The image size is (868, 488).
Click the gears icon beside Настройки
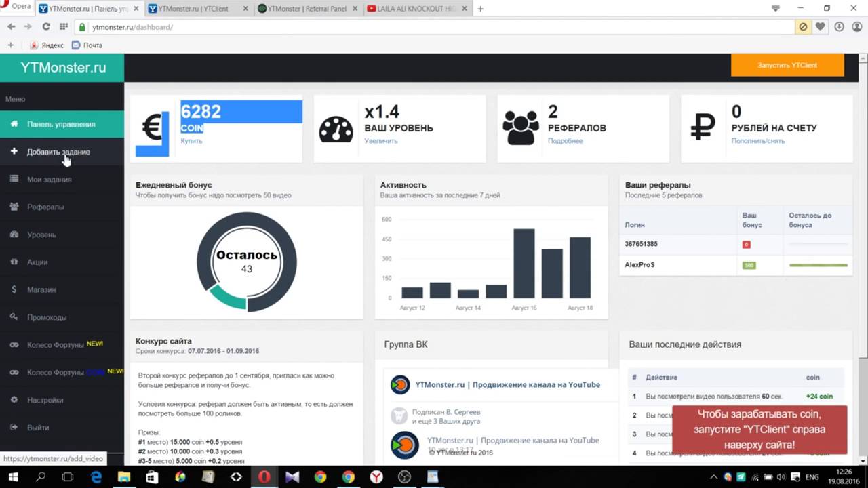(x=14, y=400)
